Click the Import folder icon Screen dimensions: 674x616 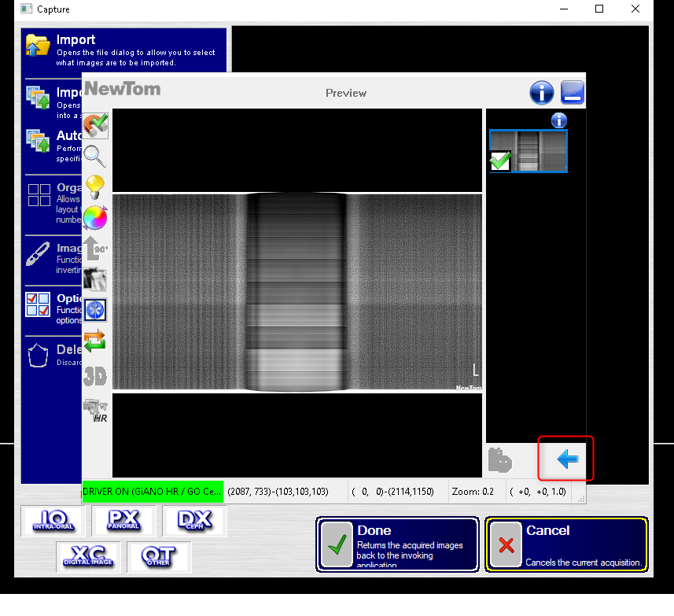click(38, 45)
